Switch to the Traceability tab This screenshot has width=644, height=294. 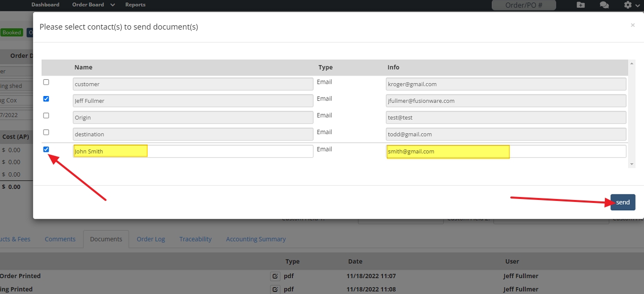tap(195, 239)
